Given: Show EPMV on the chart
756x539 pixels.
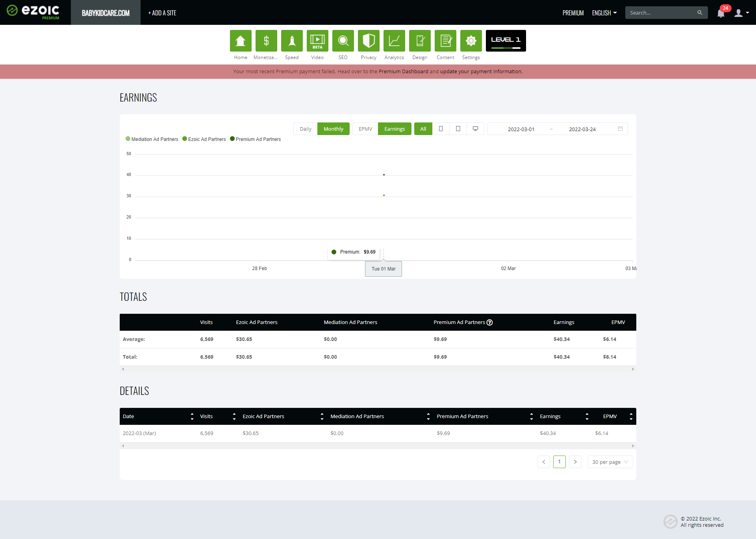Looking at the screenshot, I should pyautogui.click(x=365, y=129).
